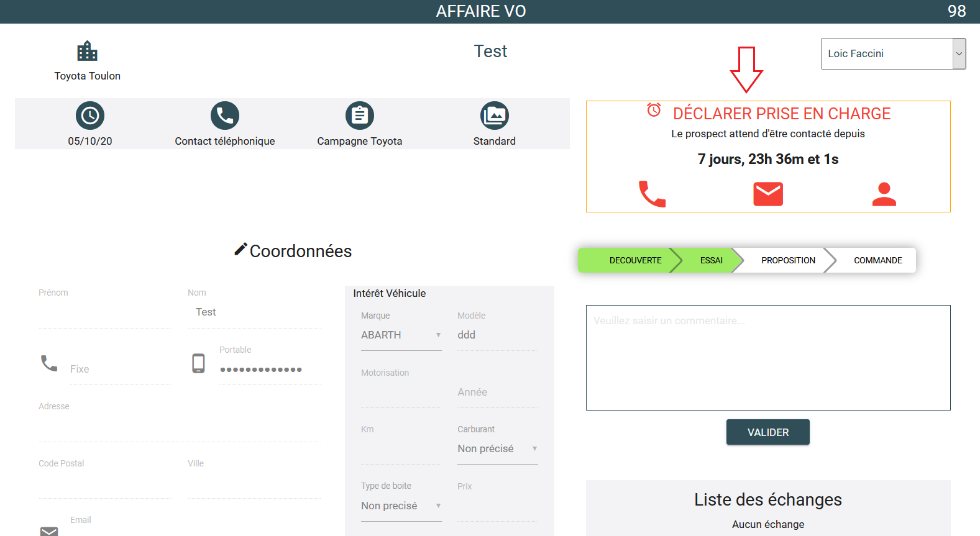This screenshot has height=536, width=980.
Task: Select the PROPOSITION stage
Action: click(x=787, y=260)
